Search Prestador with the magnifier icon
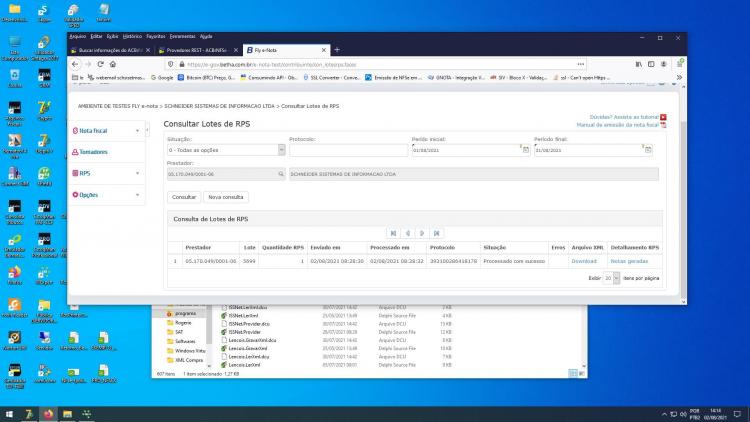Viewport: 750px width, 422px height. (x=281, y=174)
